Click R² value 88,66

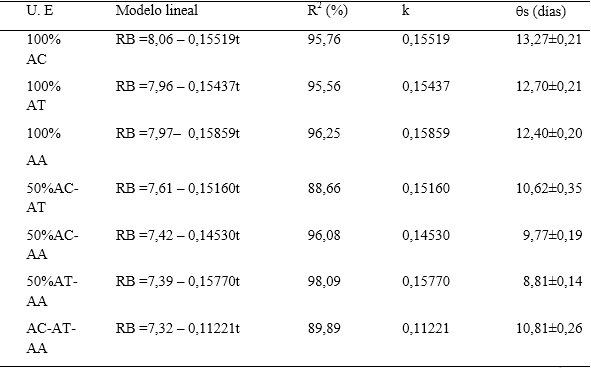324,188
